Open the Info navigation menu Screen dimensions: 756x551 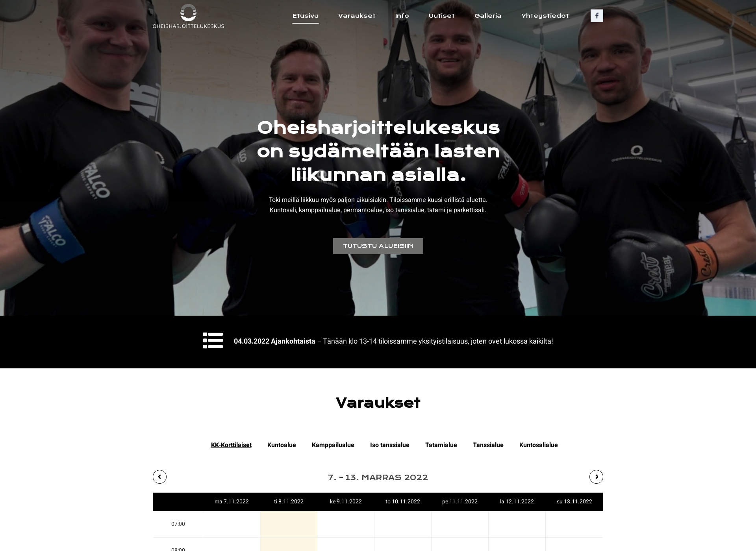point(401,16)
